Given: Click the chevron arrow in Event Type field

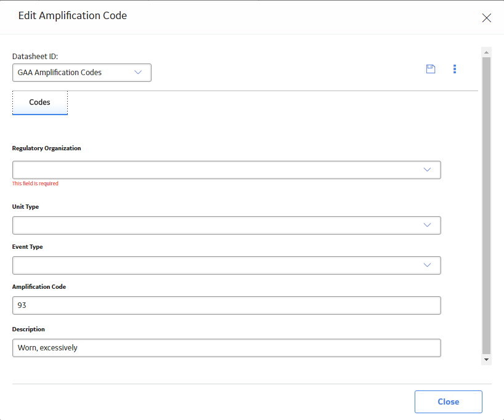Looking at the screenshot, I should click(x=427, y=265).
